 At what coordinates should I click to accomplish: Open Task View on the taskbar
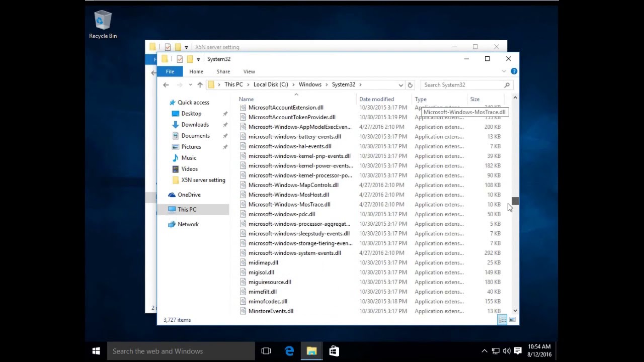coord(266,351)
